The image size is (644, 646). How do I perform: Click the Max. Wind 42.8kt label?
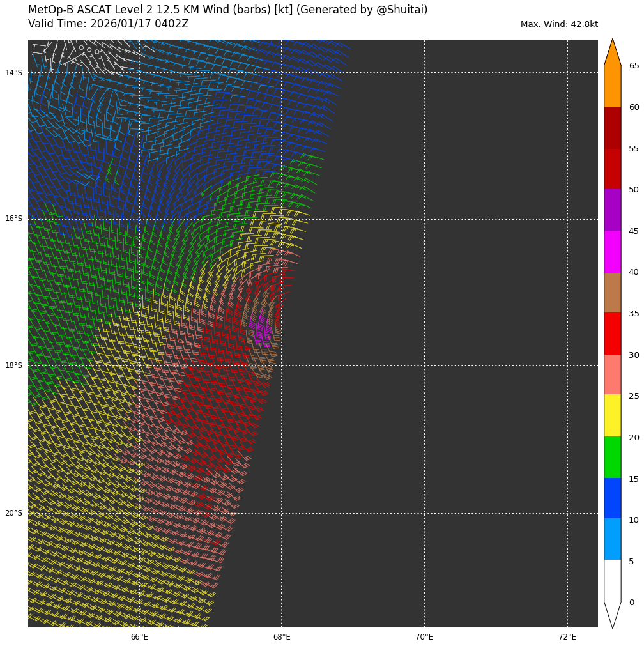point(559,24)
